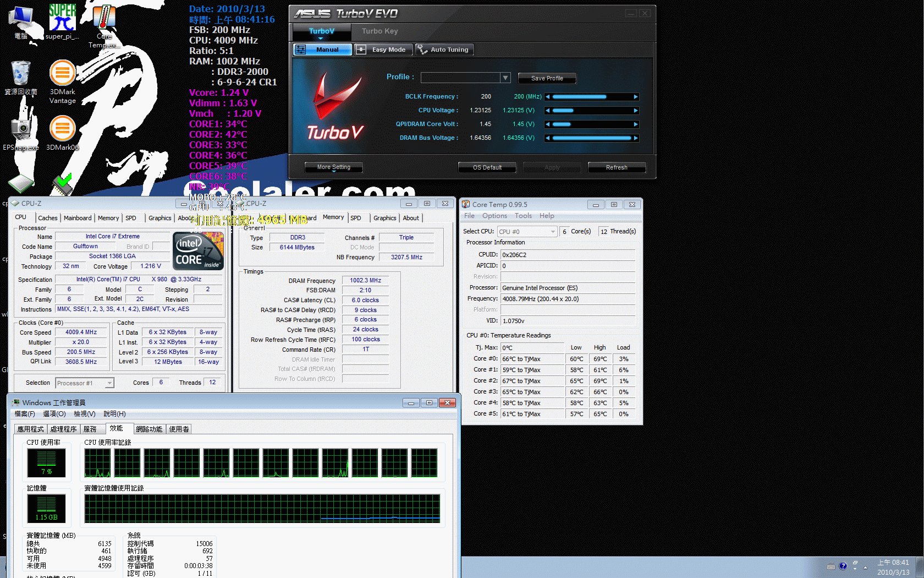Click the OS Default button
Image resolution: width=924 pixels, height=578 pixels.
487,167
